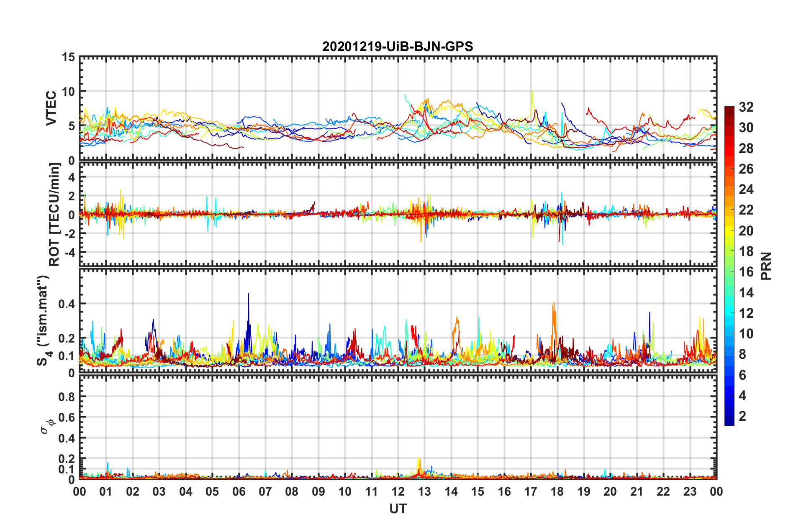
Task: Select the "15" tick on VTEC axis
Action: [x=68, y=57]
